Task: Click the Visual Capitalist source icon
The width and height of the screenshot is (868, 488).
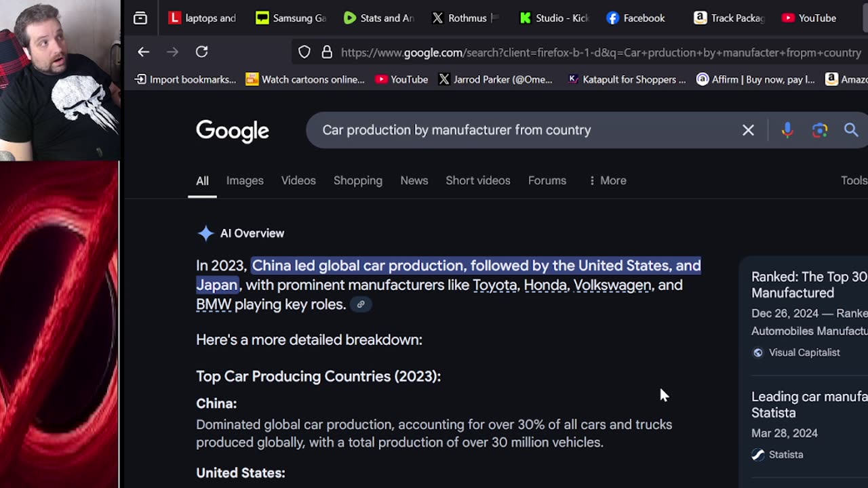Action: 758,352
